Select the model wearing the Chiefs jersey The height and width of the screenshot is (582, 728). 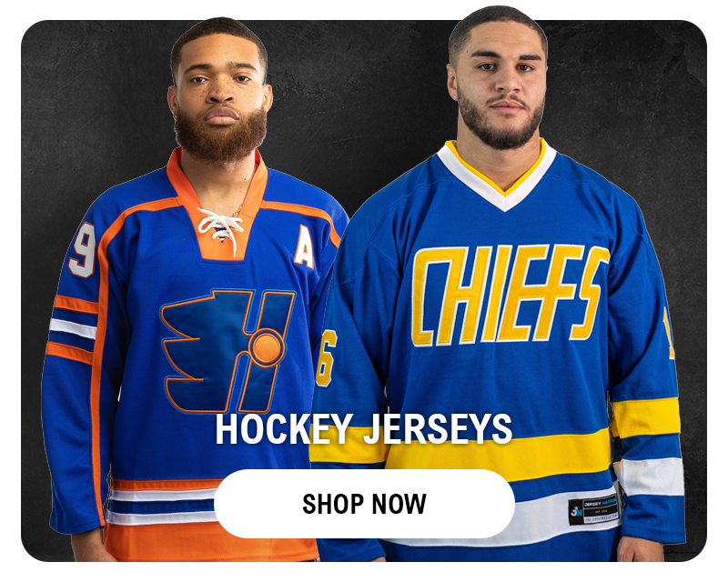click(x=498, y=287)
